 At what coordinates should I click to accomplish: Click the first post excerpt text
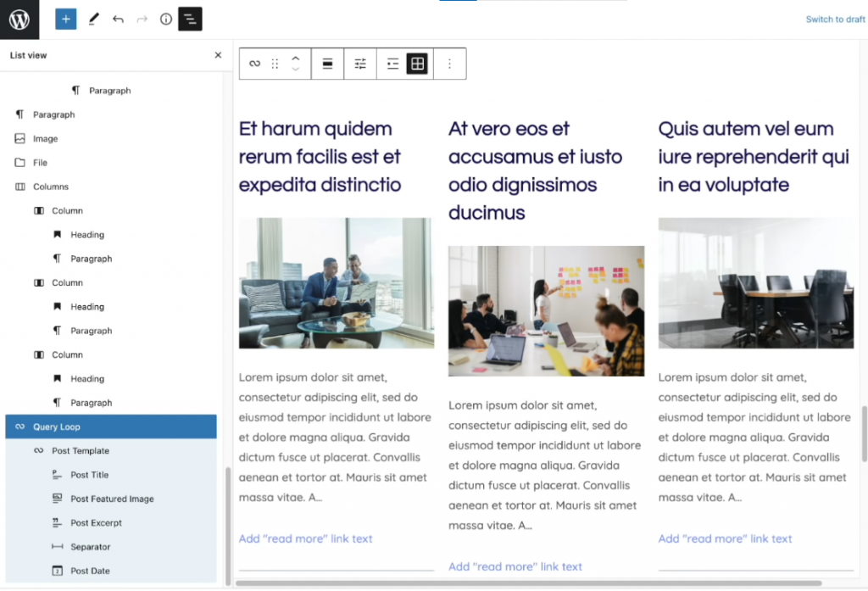click(x=335, y=437)
